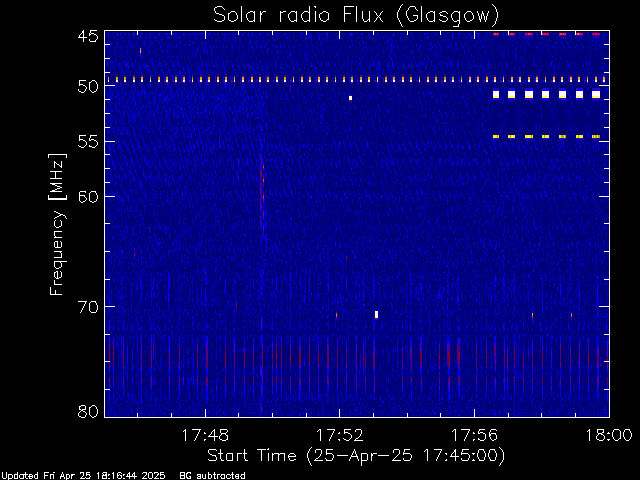Screen dimensions: 640x480
Task: Click the 17:52 time tick label
Action: (340, 435)
